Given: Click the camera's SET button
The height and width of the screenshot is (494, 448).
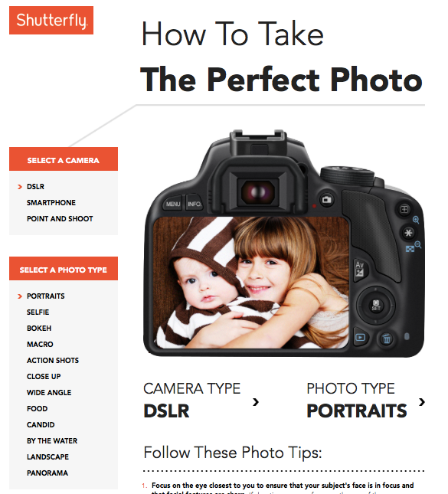Looking at the screenshot, I should click(x=376, y=306).
